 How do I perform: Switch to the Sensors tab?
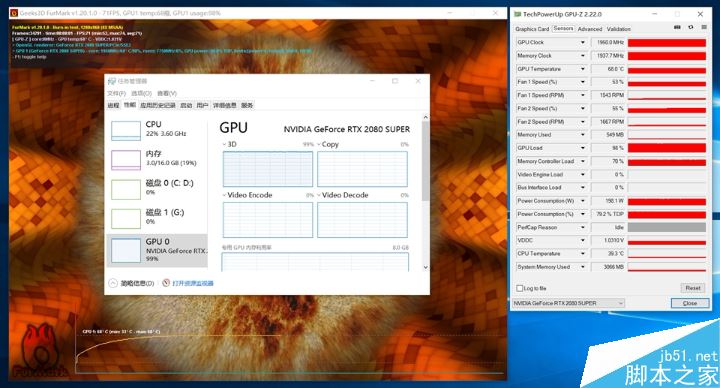(563, 28)
